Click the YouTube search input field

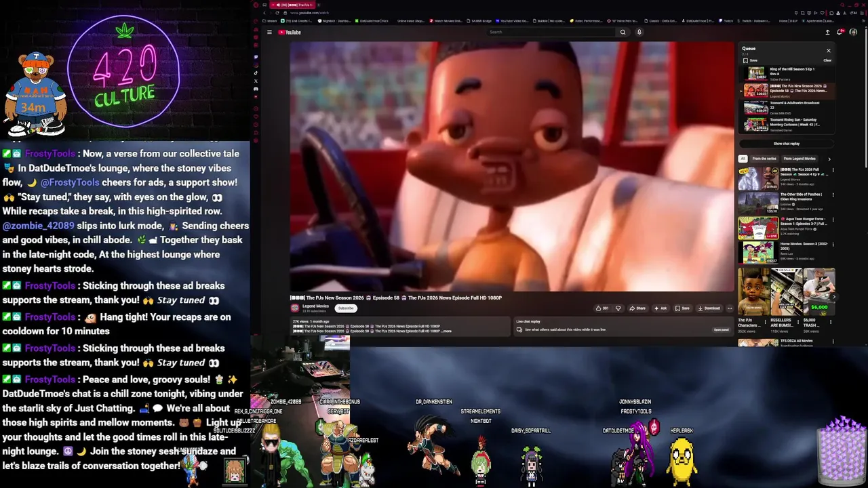pos(551,32)
